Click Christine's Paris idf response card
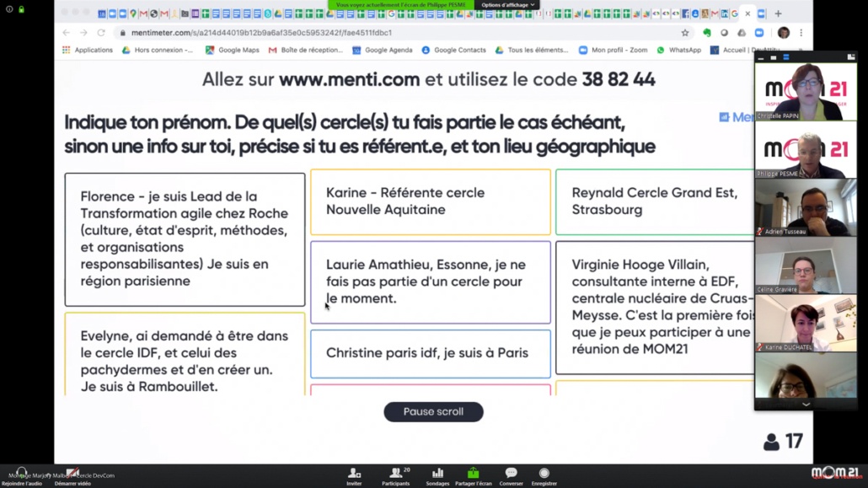Viewport: 868px width, 488px height. pyautogui.click(x=431, y=353)
